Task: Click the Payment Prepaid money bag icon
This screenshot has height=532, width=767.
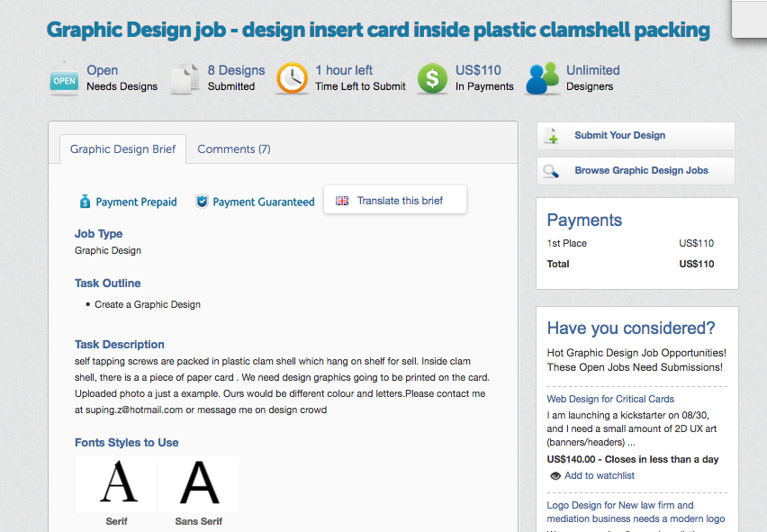Action: (x=85, y=202)
